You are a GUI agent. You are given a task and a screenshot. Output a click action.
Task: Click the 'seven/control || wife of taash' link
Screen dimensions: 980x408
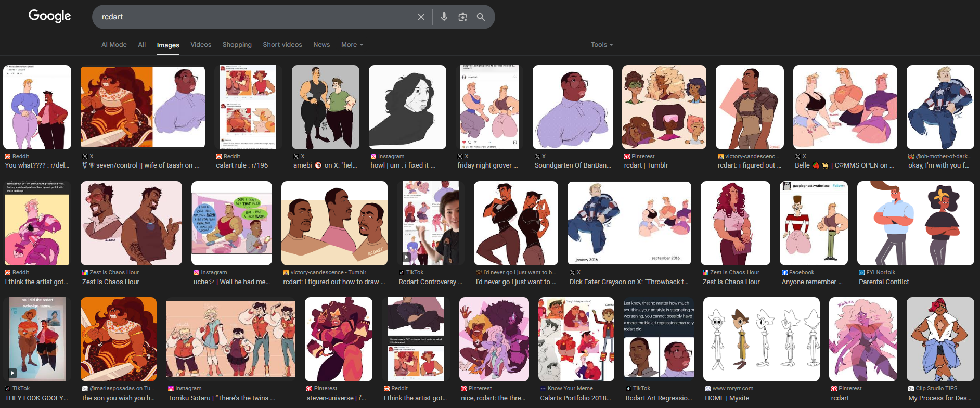141,165
